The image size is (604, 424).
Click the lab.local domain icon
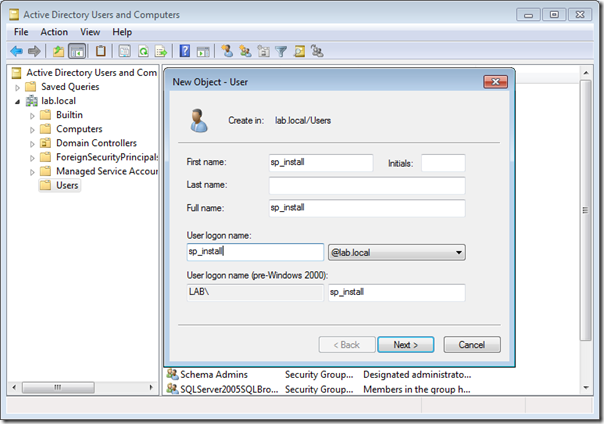tap(32, 101)
